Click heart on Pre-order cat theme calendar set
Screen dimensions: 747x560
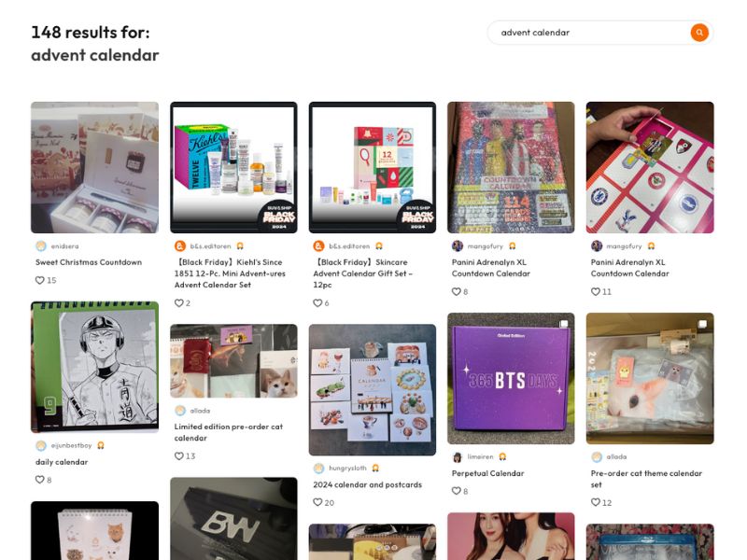(595, 502)
